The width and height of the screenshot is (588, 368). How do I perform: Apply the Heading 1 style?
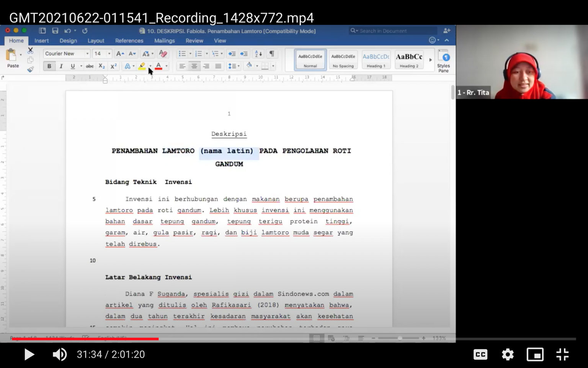pos(376,60)
